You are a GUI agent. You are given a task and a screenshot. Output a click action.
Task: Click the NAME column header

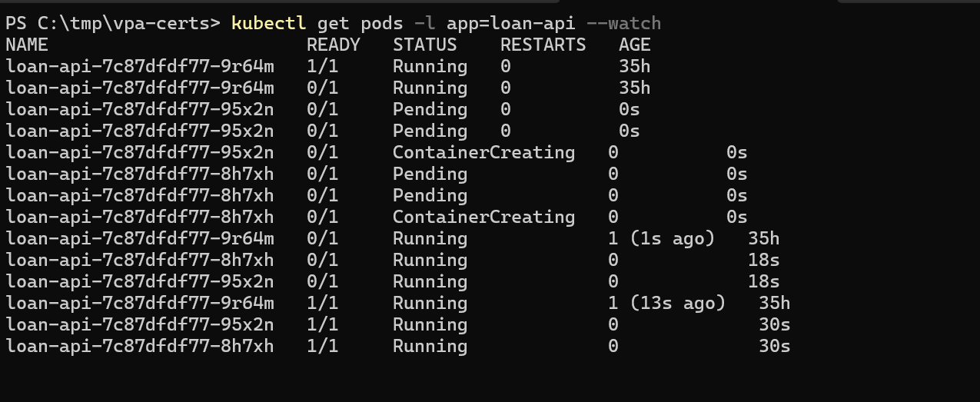27,45
